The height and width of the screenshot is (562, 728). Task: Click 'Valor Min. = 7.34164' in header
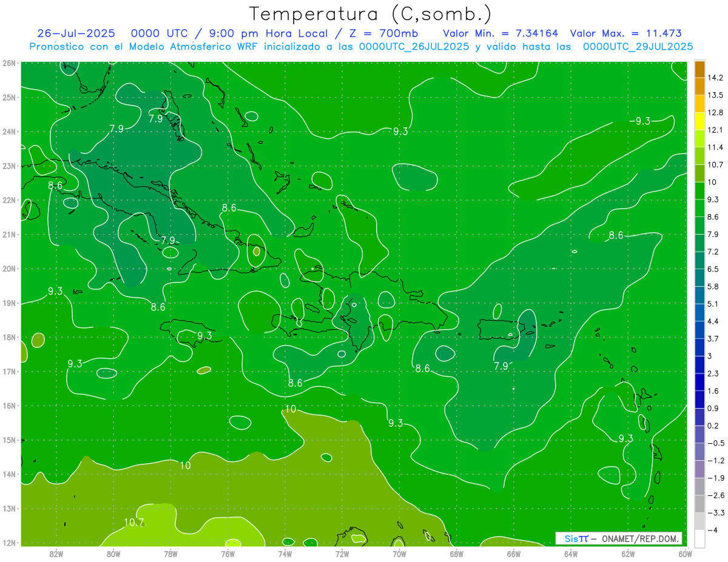500,33
